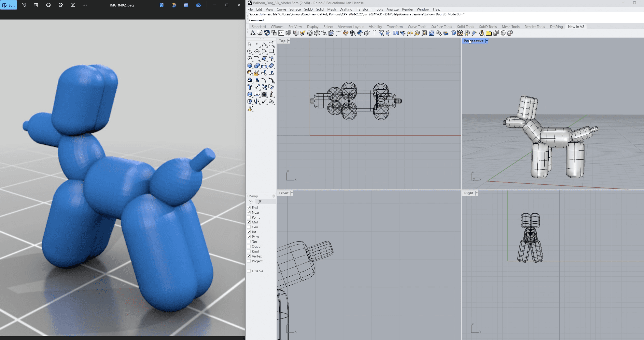Open the Top viewport menu arrow
644x340 pixels.
pos(289,41)
